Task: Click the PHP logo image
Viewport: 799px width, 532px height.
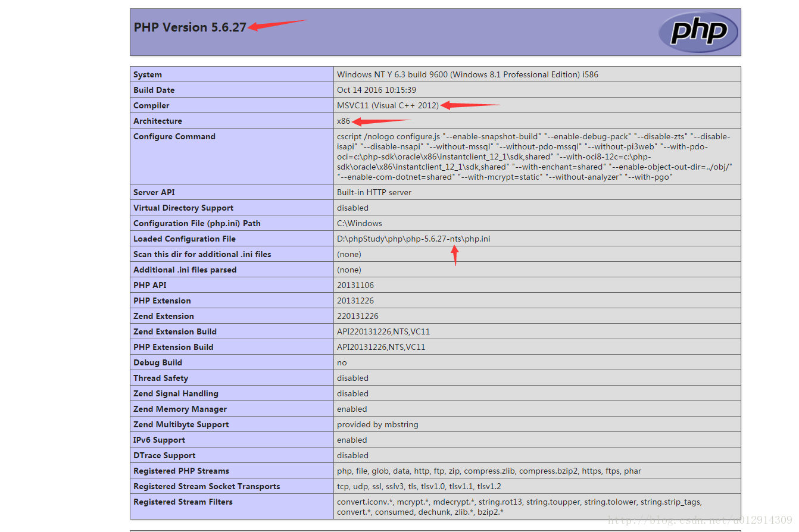Action: pos(698,32)
